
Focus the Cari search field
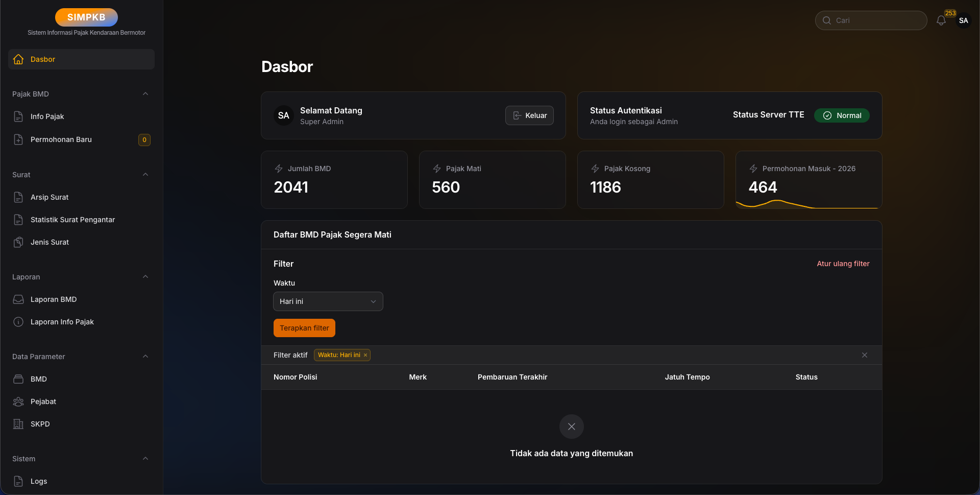coord(871,20)
